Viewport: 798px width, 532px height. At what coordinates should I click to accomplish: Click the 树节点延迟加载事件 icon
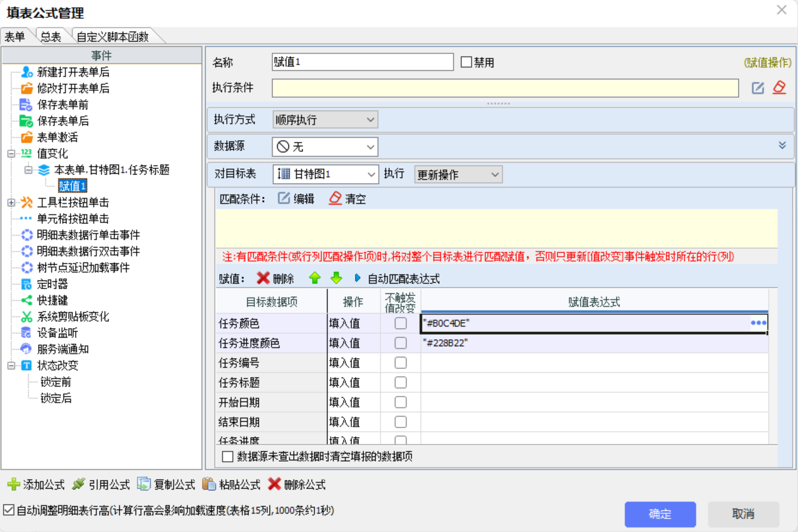tap(27, 268)
